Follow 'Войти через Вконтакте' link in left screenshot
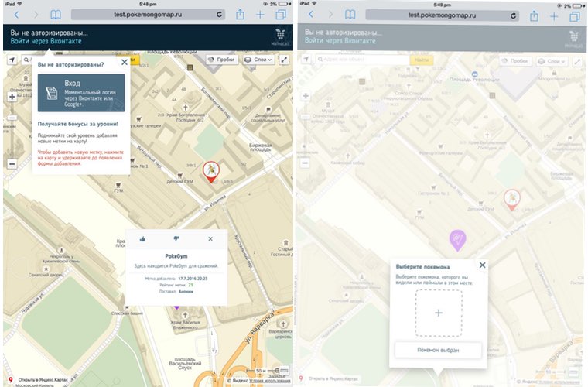 [46, 41]
